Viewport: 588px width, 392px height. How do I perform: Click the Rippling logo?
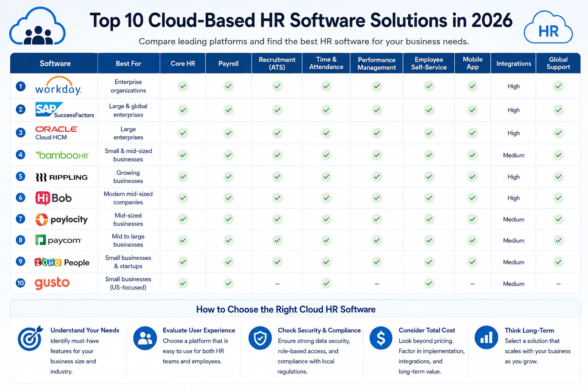point(62,177)
